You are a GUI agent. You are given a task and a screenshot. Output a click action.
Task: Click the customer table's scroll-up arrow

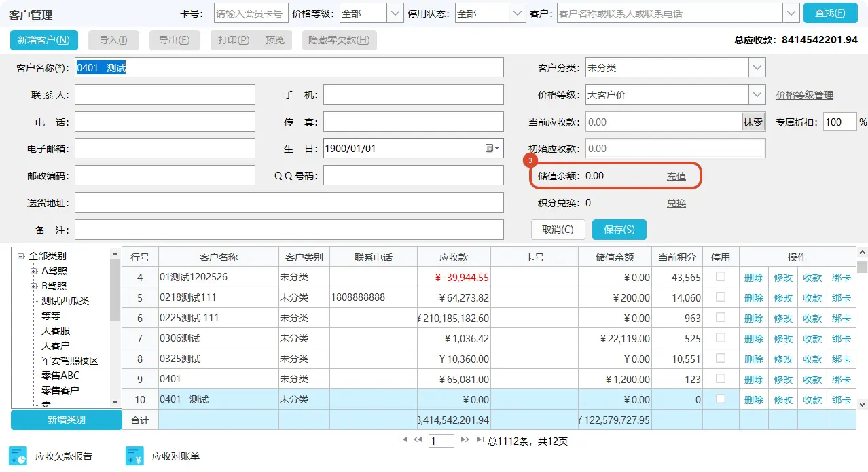[863, 253]
